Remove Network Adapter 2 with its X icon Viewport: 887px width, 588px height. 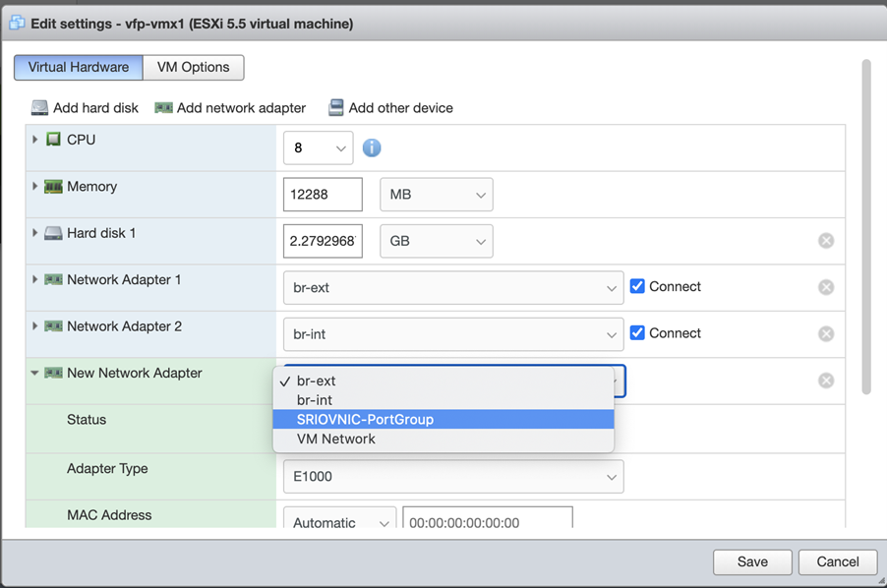coord(826,334)
